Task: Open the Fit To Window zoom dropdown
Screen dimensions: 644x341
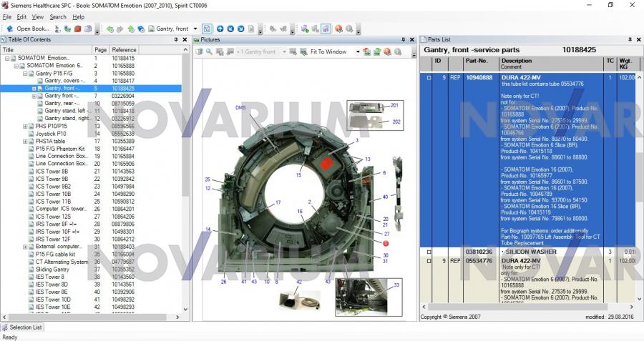Action: (353, 51)
